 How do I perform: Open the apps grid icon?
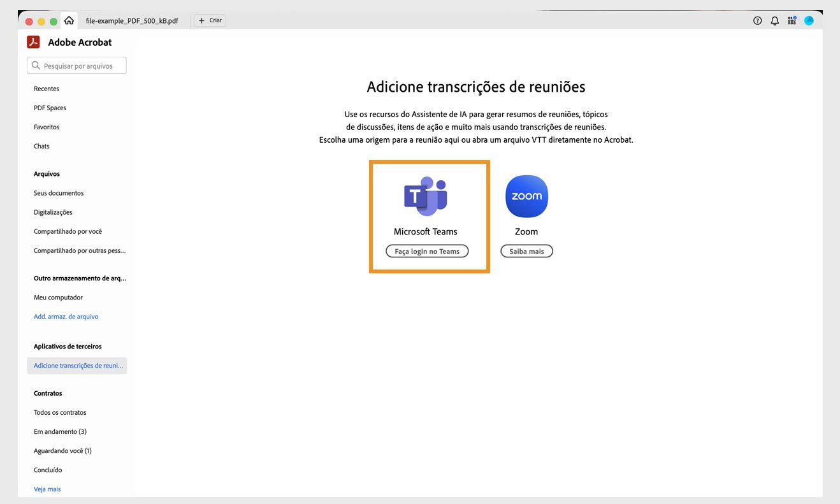pos(792,20)
